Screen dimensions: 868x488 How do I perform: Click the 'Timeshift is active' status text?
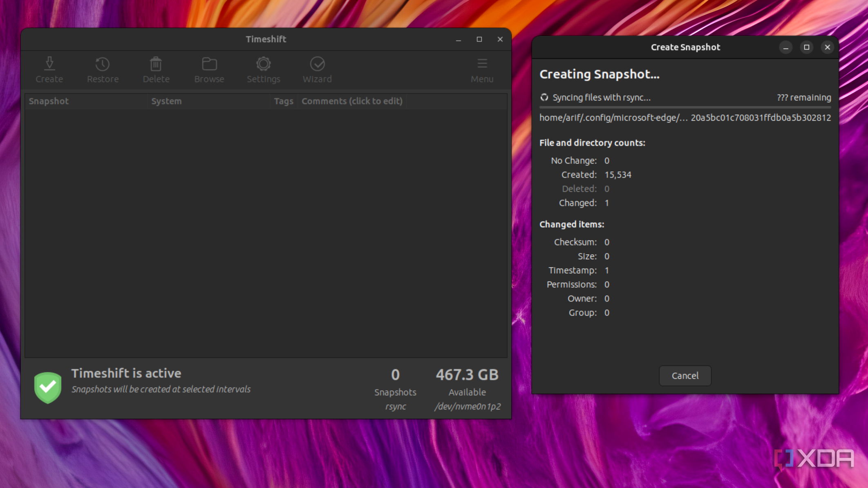pos(126,373)
